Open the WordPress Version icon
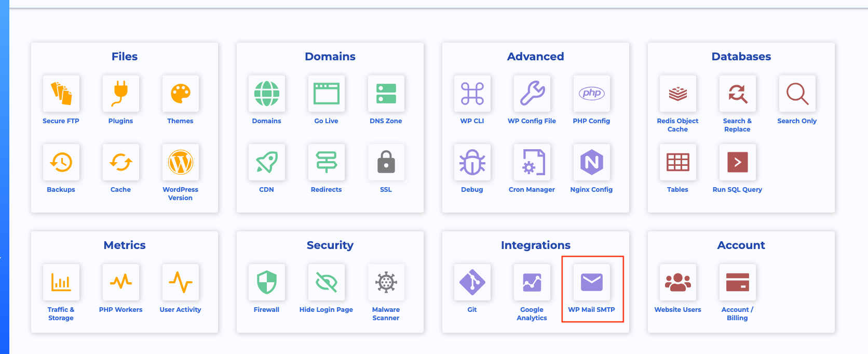This screenshot has height=354, width=868. (181, 162)
